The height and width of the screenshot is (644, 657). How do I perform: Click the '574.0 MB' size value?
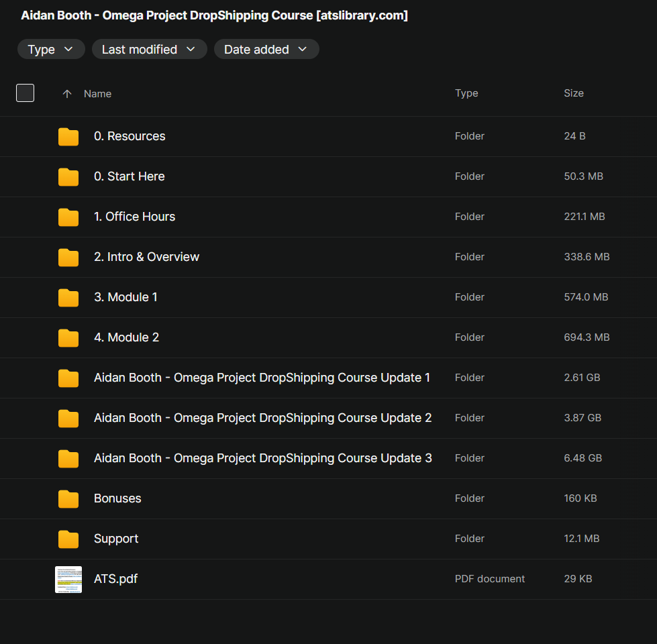click(x=586, y=297)
